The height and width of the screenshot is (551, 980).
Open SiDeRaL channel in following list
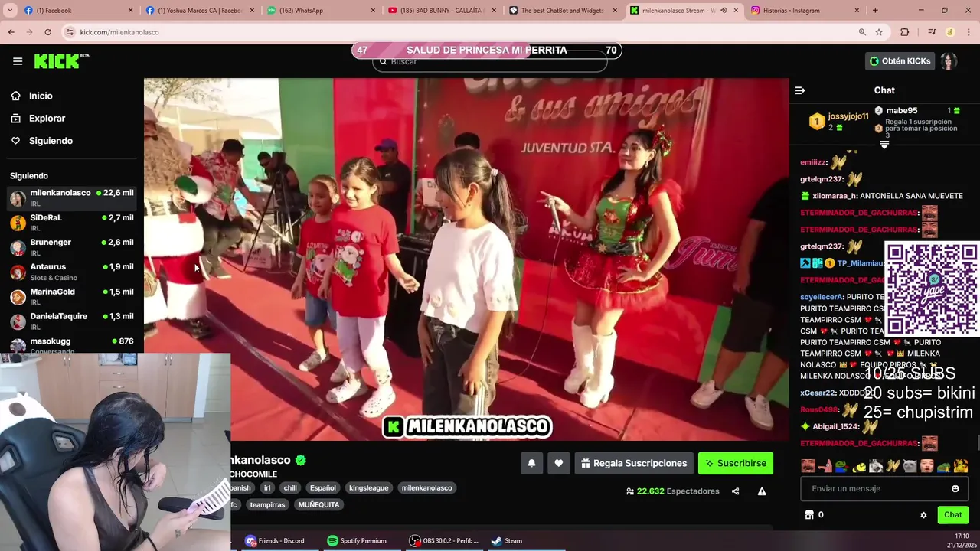(x=72, y=223)
